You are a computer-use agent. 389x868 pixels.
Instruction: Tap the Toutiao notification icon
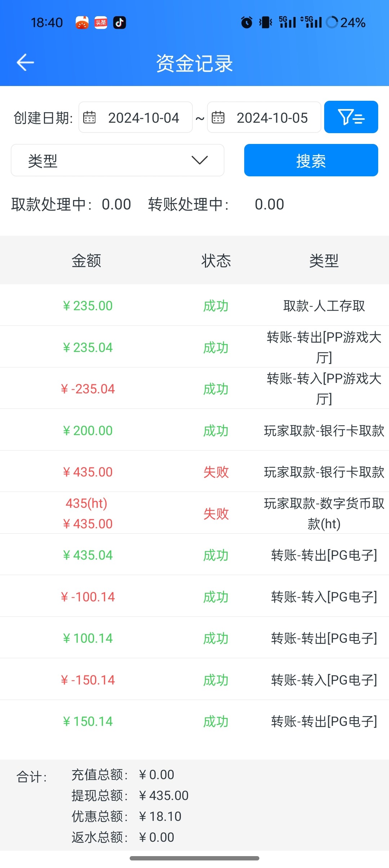pos(101,23)
